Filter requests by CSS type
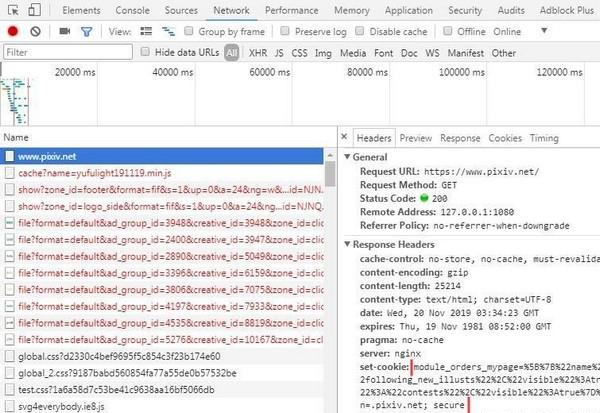The image size is (600, 413). 299,53
